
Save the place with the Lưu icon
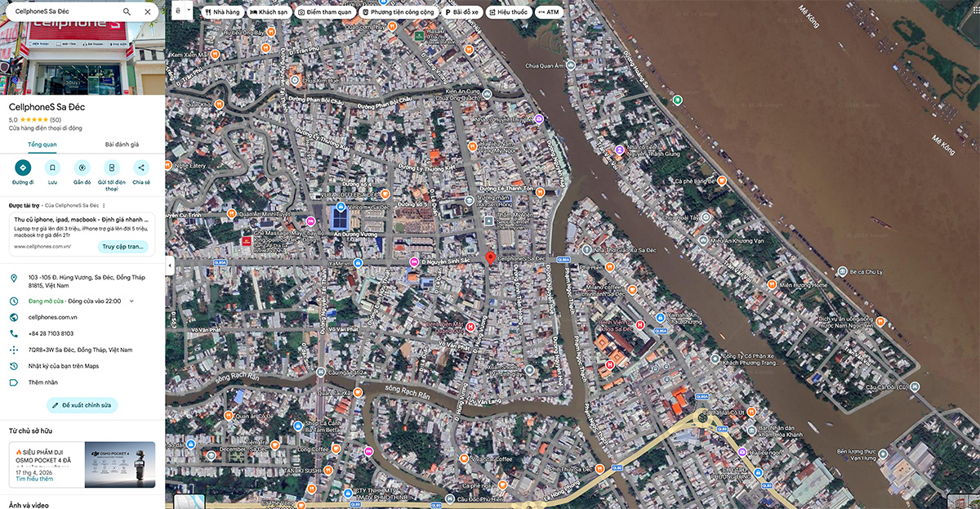pos(52,167)
